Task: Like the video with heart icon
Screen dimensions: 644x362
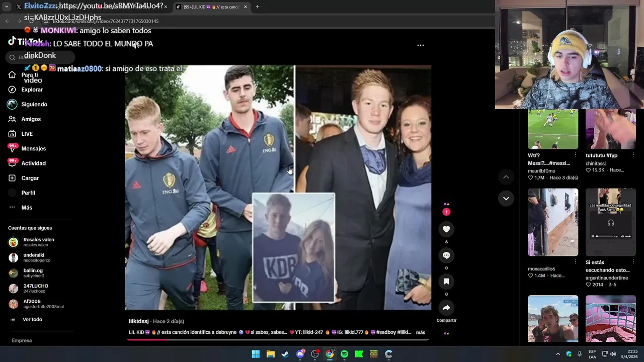Action: tap(446, 229)
